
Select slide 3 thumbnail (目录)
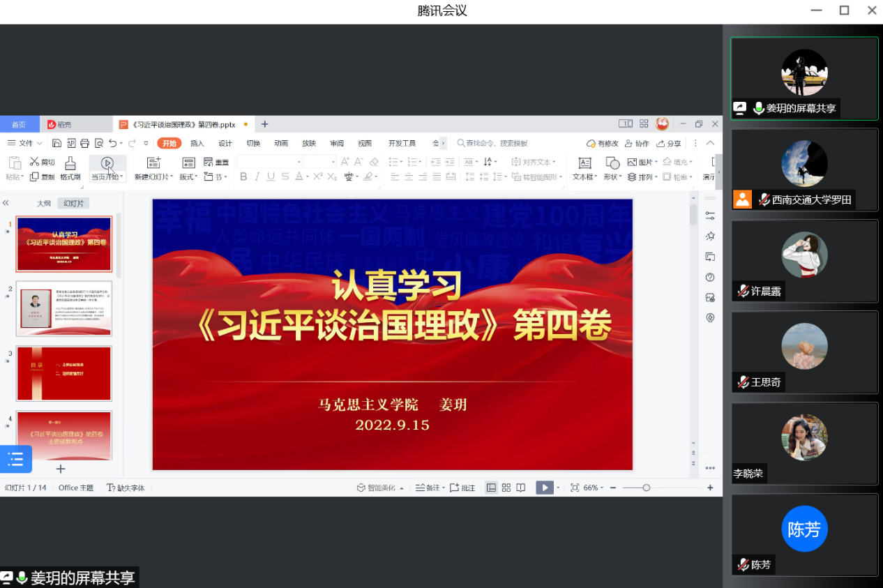point(63,373)
